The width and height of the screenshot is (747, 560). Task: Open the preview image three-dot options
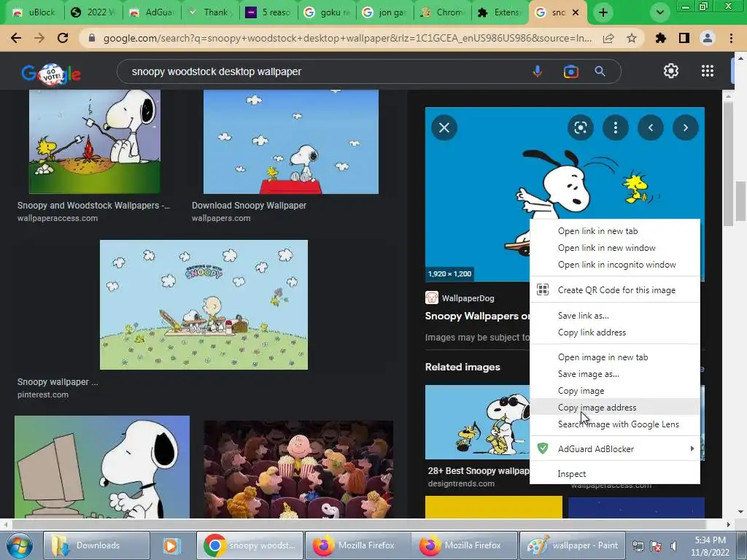(x=616, y=128)
